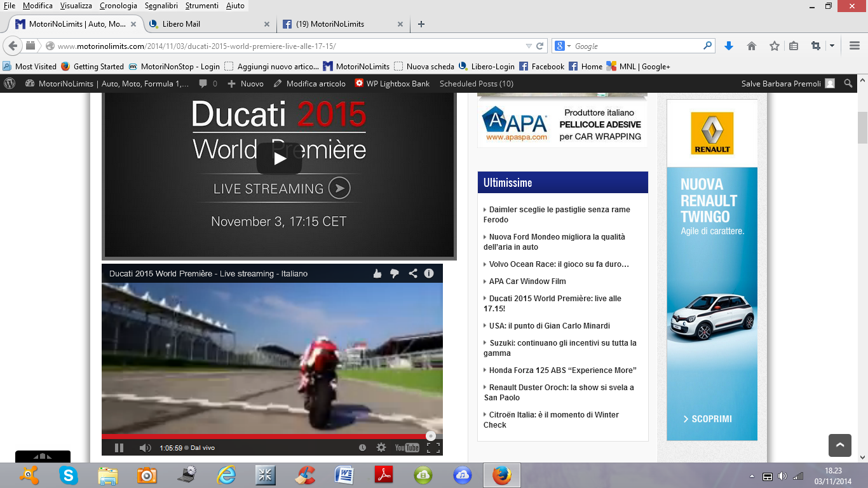Click the thumbs up icon on video
868x488 pixels.
click(x=377, y=273)
